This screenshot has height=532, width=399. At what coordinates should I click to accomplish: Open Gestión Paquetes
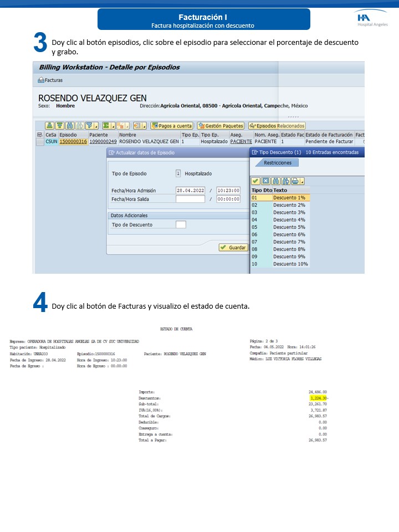tap(221, 126)
